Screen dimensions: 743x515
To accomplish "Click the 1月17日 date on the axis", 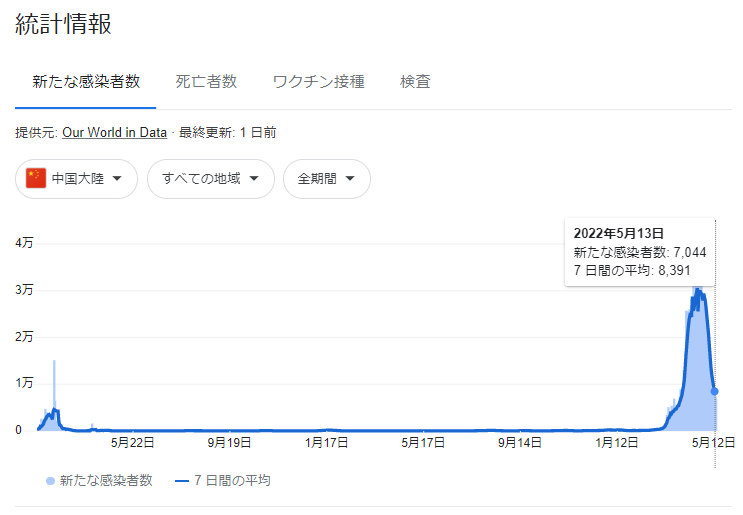I will coord(326,443).
